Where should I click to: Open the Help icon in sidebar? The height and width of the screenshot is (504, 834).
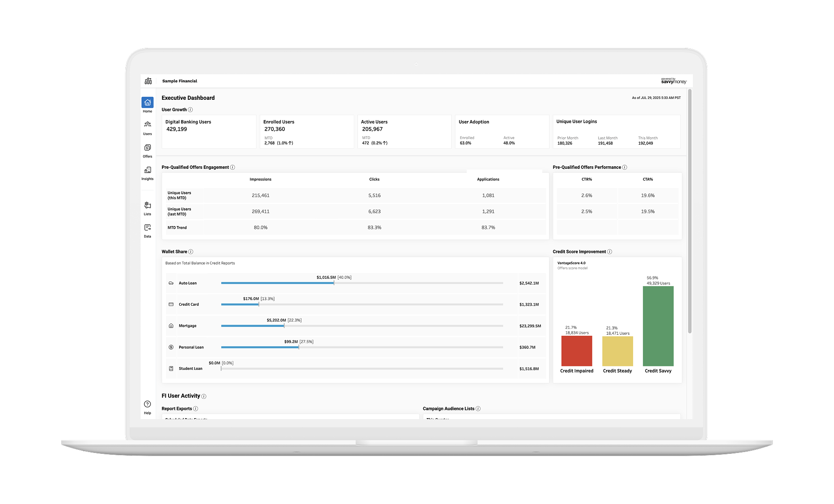tap(147, 404)
